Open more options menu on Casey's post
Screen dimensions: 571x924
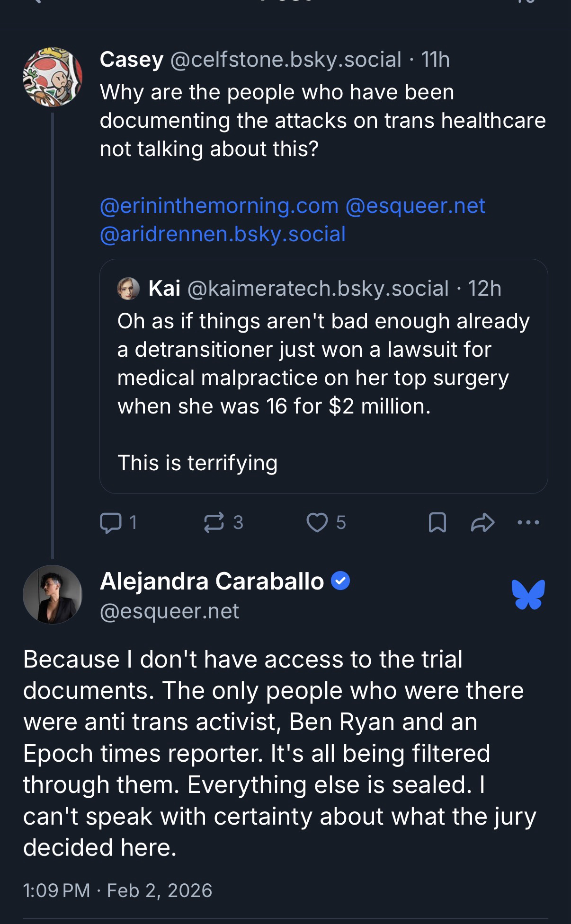(528, 523)
